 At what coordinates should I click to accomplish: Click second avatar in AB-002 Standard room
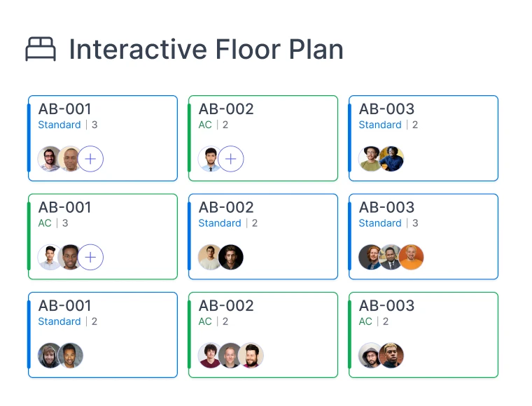[x=231, y=258]
